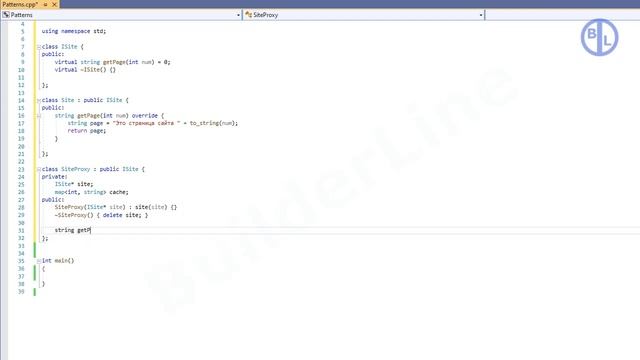Collapse the int main() function
This screenshot has height=360, width=640.
click(x=39, y=261)
